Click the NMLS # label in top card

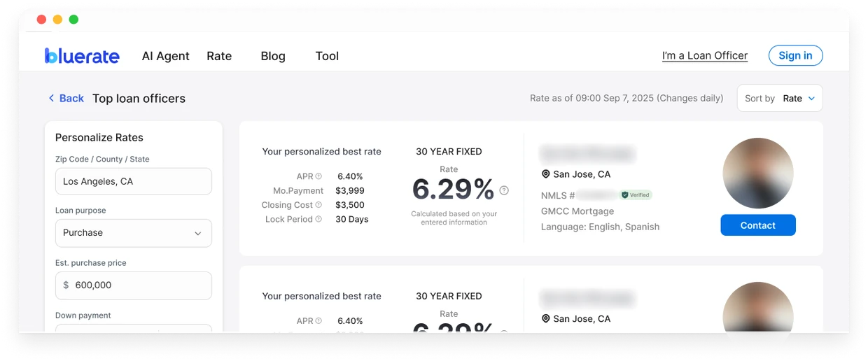(x=558, y=195)
